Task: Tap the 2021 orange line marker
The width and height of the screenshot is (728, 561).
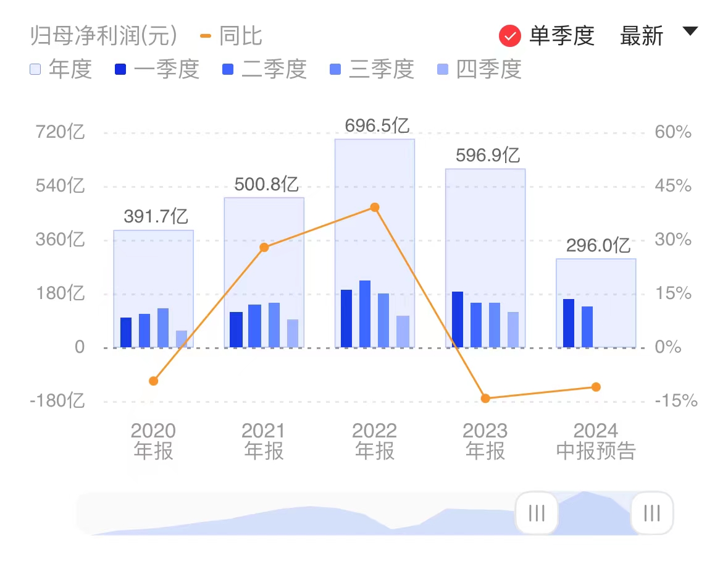Action: pyautogui.click(x=264, y=248)
